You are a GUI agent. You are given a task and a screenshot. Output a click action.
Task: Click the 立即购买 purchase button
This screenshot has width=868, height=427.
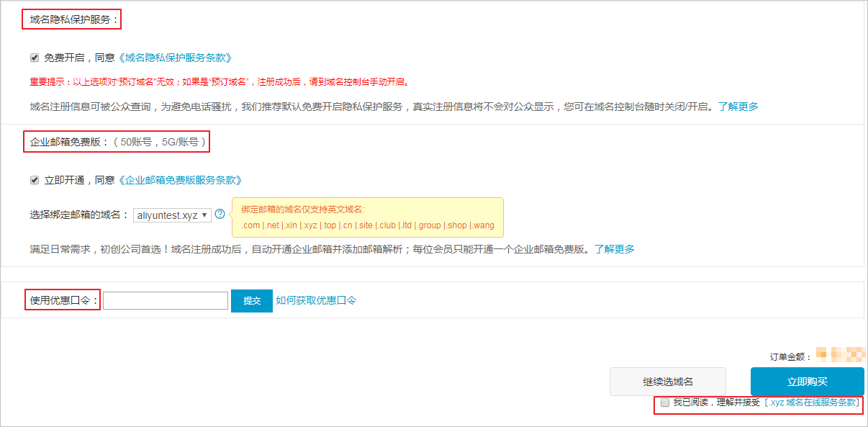[808, 381]
